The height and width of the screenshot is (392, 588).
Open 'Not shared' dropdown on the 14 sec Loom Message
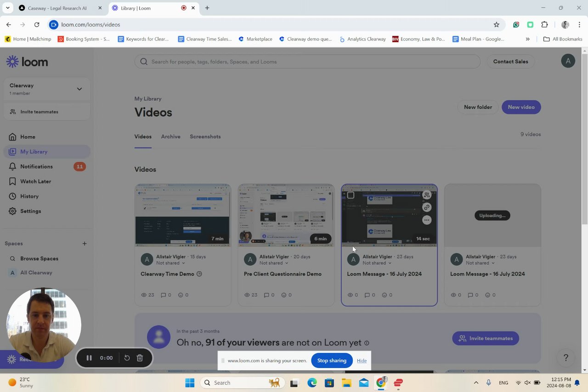pyautogui.click(x=377, y=263)
